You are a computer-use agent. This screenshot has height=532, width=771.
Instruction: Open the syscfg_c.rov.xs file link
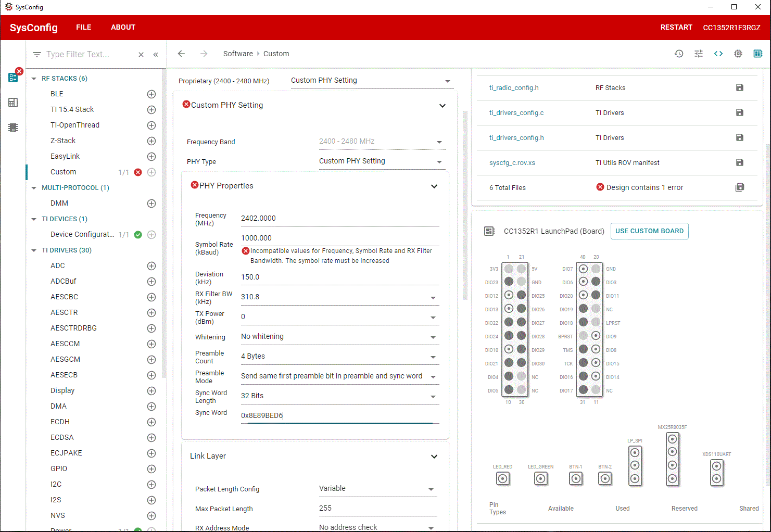tap(512, 163)
